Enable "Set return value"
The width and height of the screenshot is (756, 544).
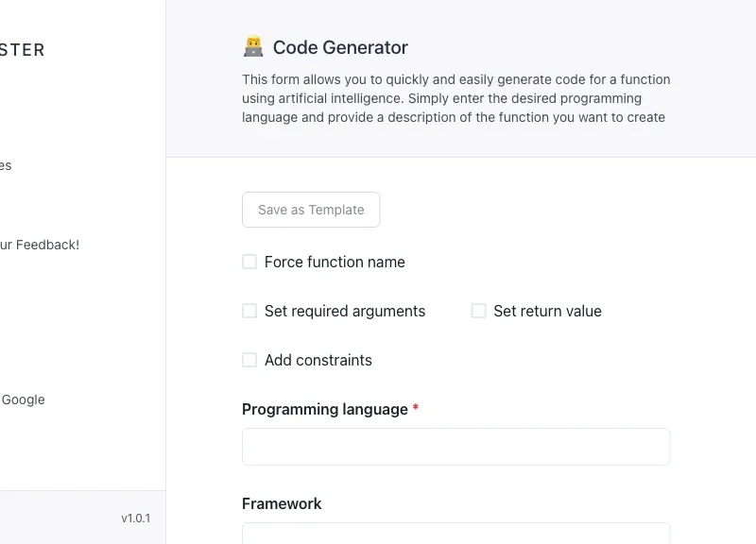point(478,310)
